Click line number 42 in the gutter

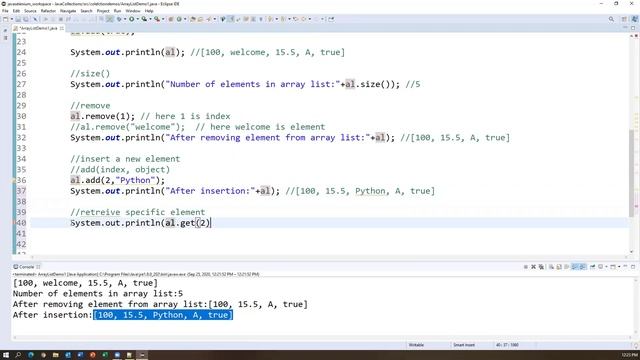(21, 244)
